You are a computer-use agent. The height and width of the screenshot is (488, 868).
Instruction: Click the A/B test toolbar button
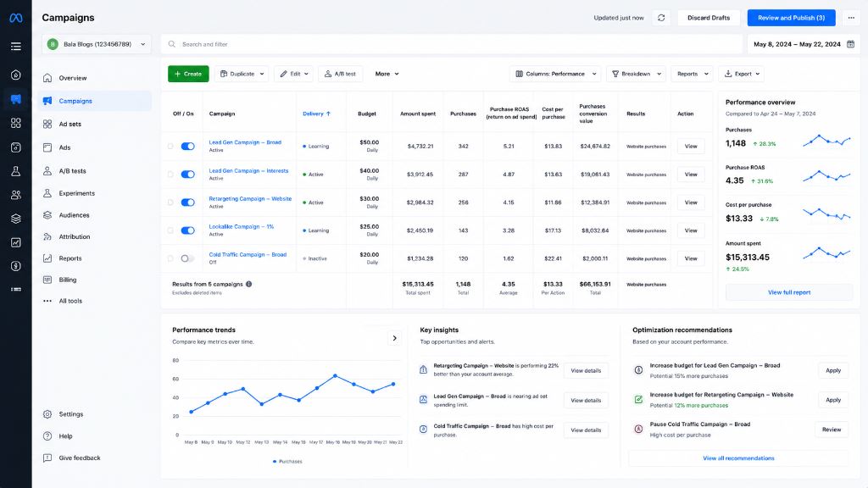point(340,74)
